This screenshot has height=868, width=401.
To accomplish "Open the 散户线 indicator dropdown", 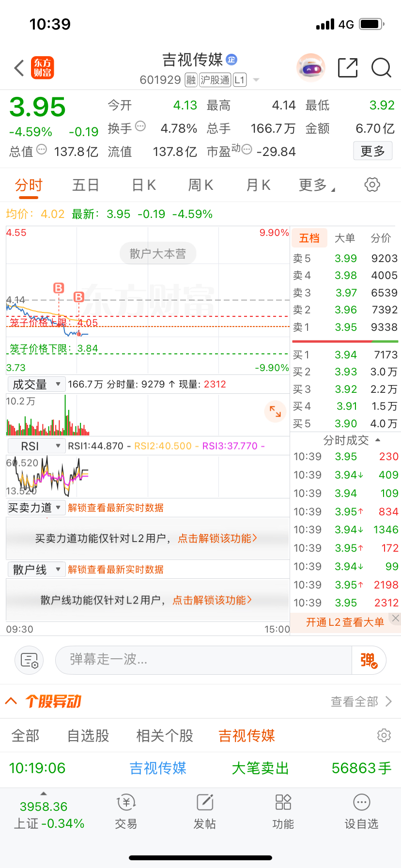I will tap(37, 569).
